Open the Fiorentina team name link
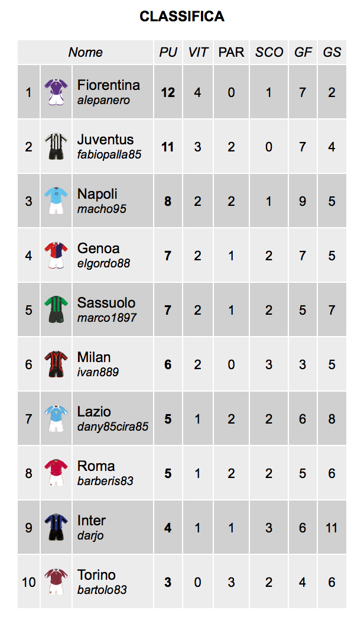The width and height of the screenshot is (364, 620). click(109, 85)
